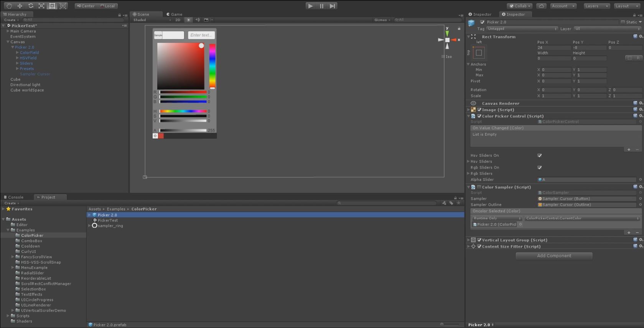Toggle 2D scene view mode

[178, 20]
